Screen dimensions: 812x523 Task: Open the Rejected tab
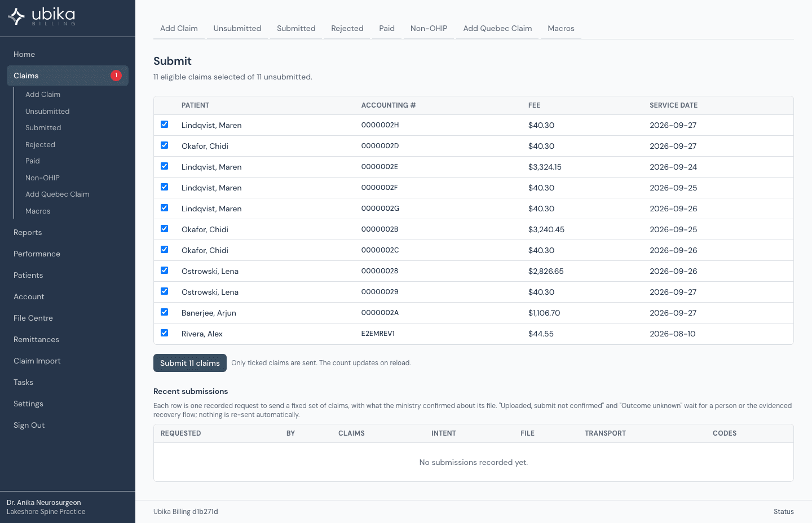[347, 28]
